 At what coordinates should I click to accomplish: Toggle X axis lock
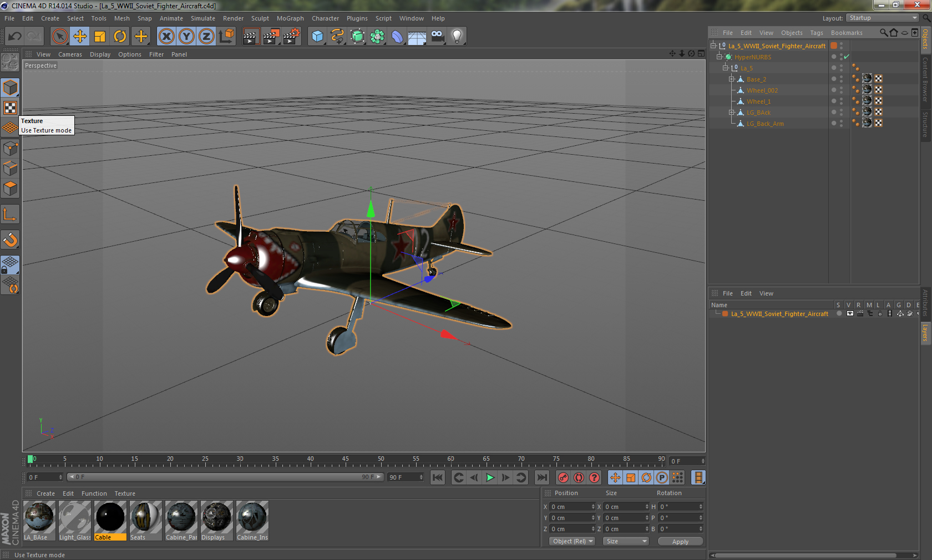tap(166, 37)
